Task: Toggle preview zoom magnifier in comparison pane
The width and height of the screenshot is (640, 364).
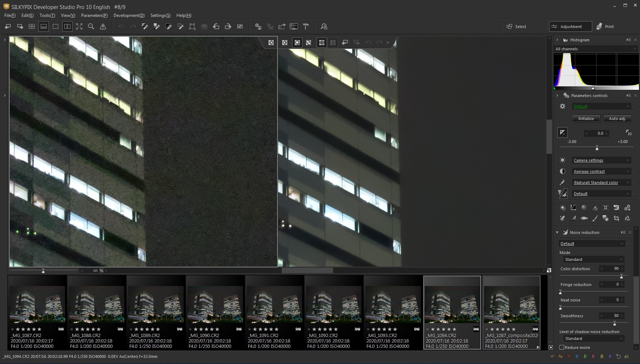Action: click(x=297, y=42)
